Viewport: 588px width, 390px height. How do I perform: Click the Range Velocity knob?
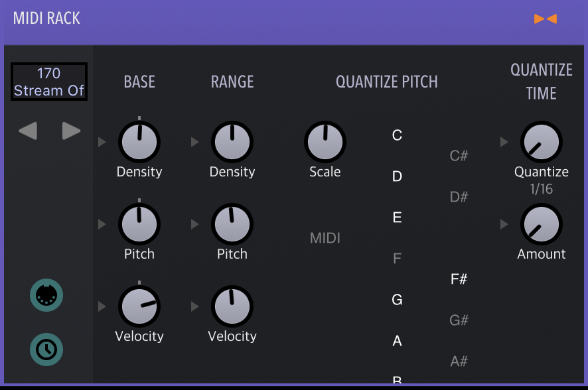pyautogui.click(x=232, y=306)
